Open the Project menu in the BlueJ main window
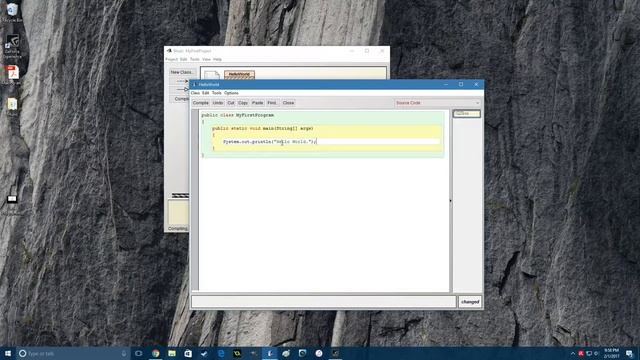This screenshot has width=640, height=360. [171, 60]
